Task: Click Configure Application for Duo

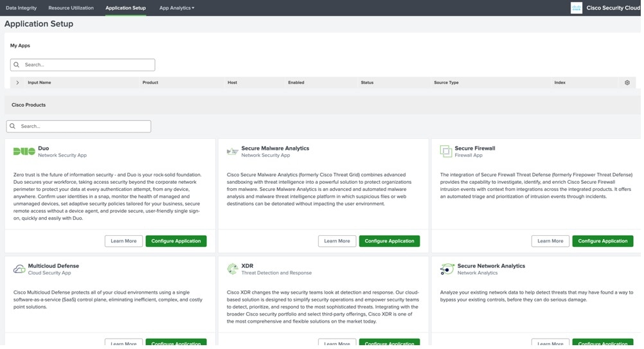Action: (176, 241)
